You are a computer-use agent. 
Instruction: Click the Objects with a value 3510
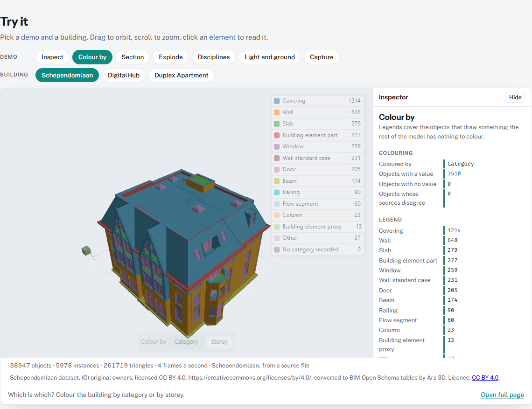[x=454, y=173]
